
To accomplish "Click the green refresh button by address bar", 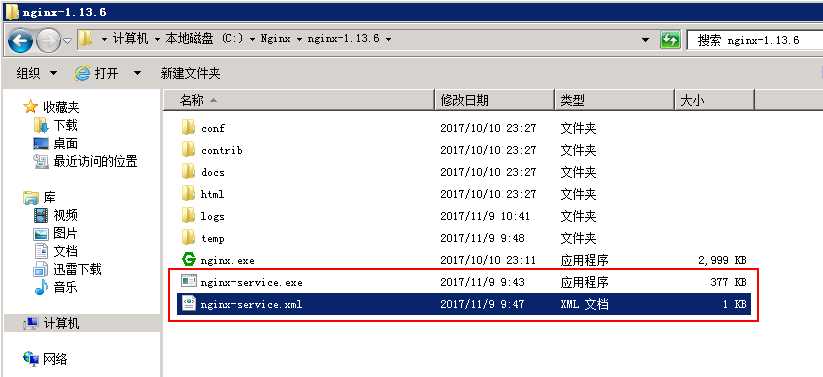I will [670, 40].
